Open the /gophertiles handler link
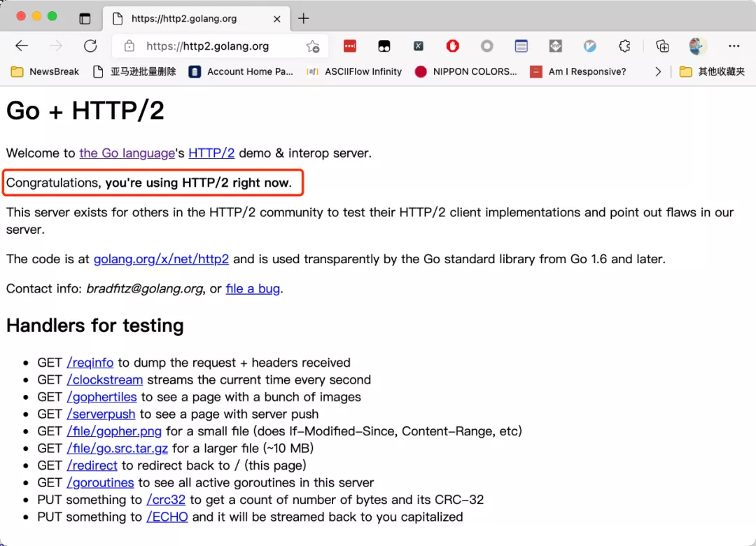This screenshot has height=546, width=756. pyautogui.click(x=101, y=397)
